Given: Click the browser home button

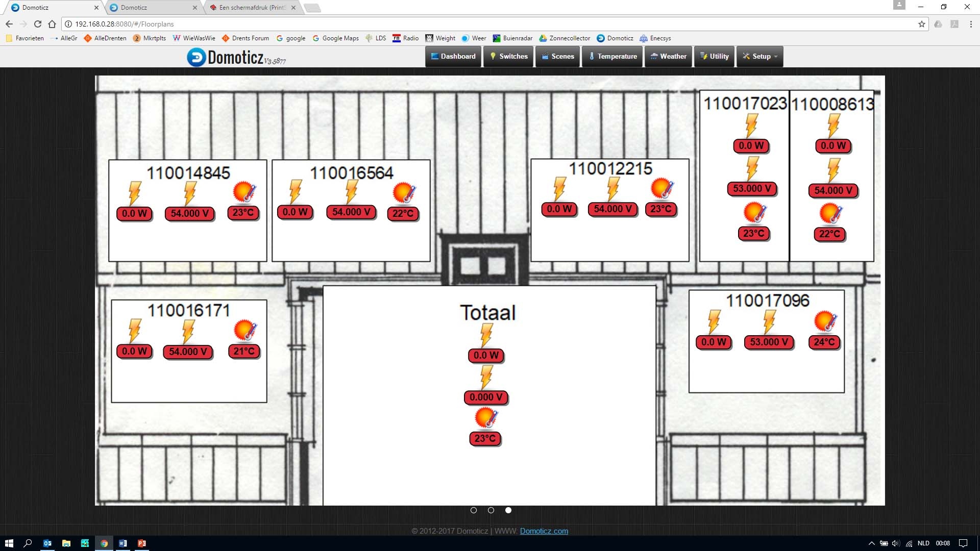Looking at the screenshot, I should (52, 24).
